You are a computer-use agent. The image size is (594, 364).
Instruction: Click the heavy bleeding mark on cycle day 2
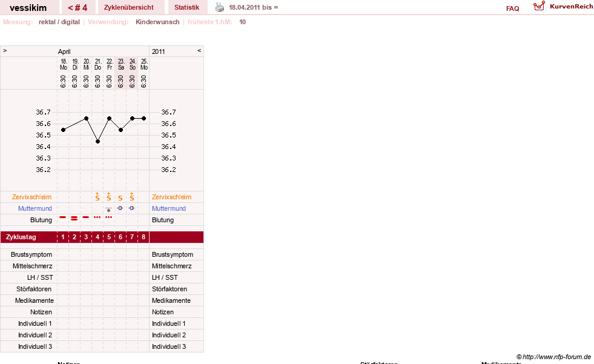pos(74,218)
